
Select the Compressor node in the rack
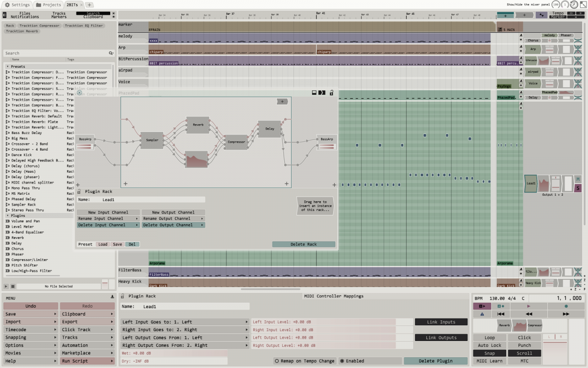click(236, 142)
